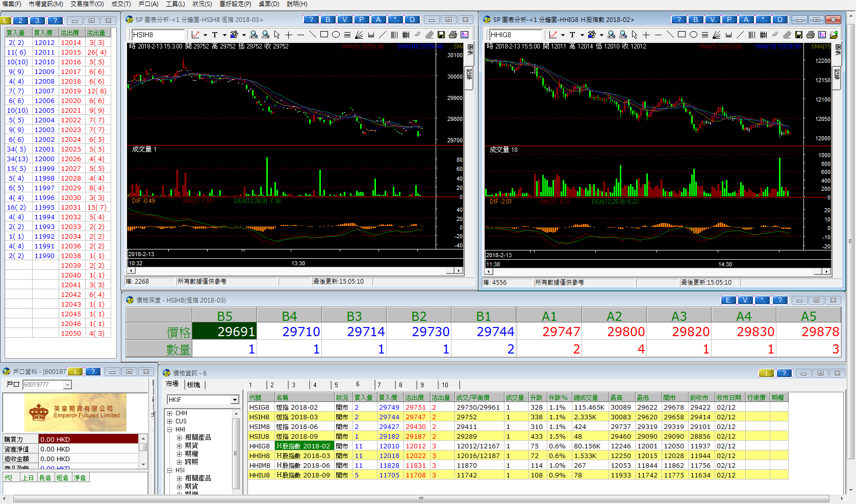Click market tree vertical scrollbar

pyautogui.click(x=236, y=451)
